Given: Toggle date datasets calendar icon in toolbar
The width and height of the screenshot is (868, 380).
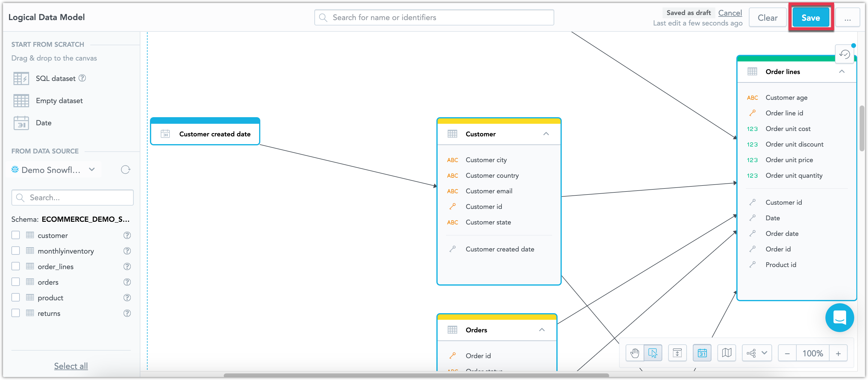Looking at the screenshot, I should (x=702, y=353).
